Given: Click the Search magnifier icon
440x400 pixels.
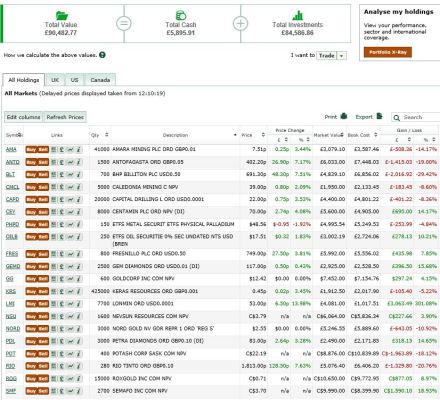Looking at the screenshot, I should (x=396, y=118).
